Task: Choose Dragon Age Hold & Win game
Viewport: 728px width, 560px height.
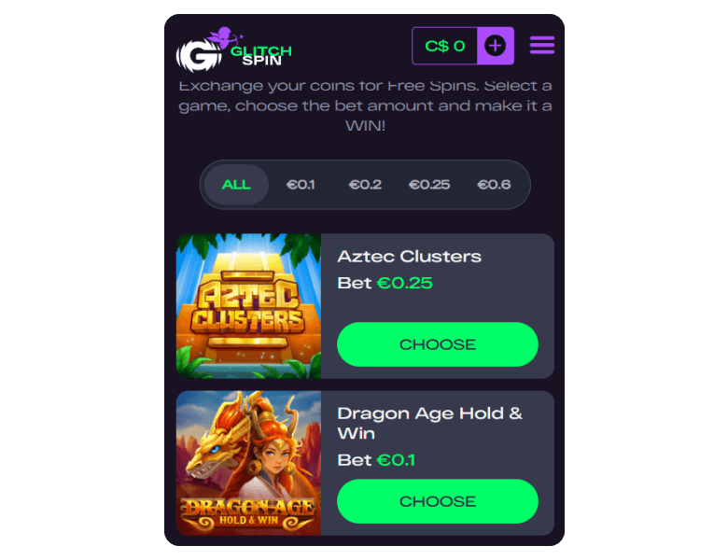Action: (x=438, y=501)
